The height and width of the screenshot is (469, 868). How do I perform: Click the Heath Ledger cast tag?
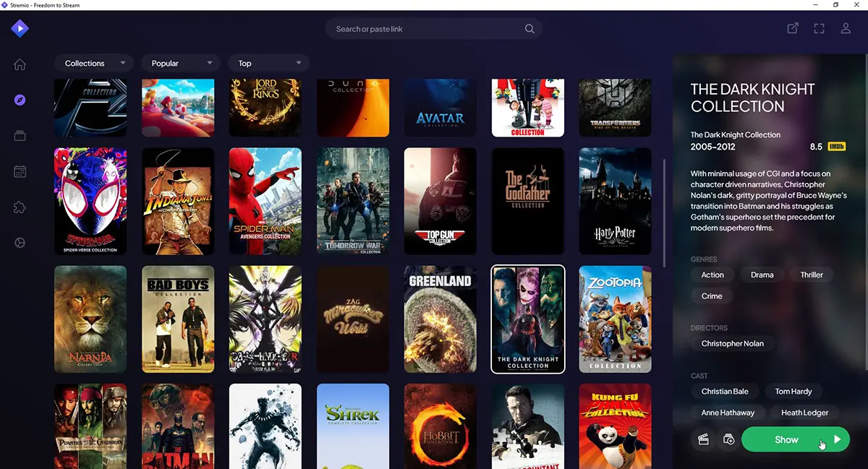pos(804,413)
